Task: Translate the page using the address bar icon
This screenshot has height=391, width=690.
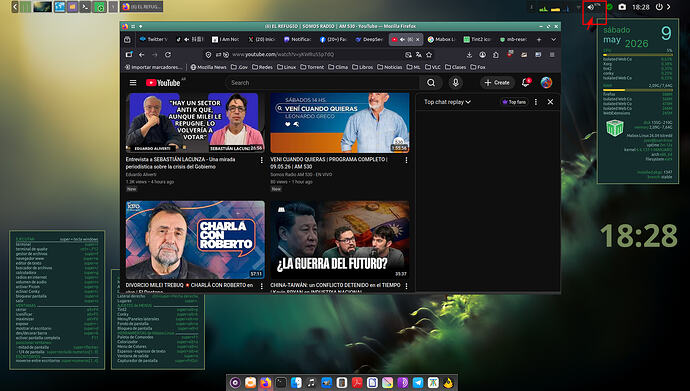Action: tap(418, 55)
